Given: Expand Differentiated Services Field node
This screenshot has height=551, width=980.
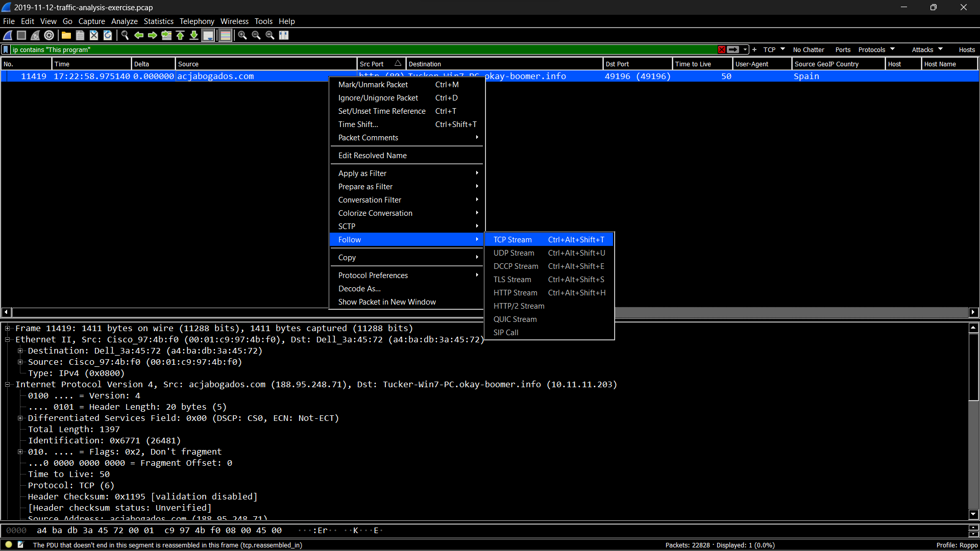Looking at the screenshot, I should 20,418.
